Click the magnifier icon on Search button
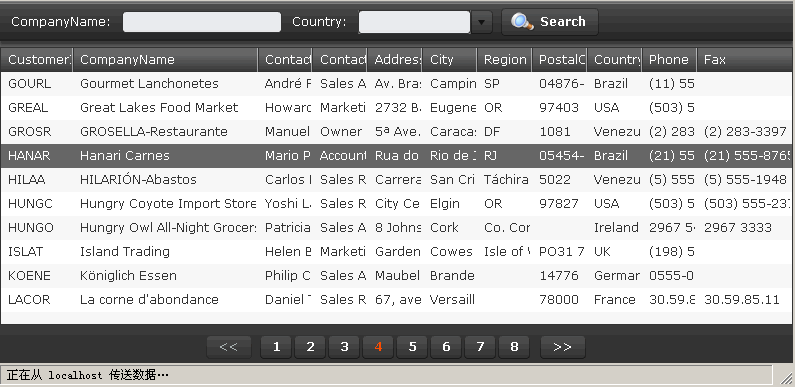 coord(522,22)
